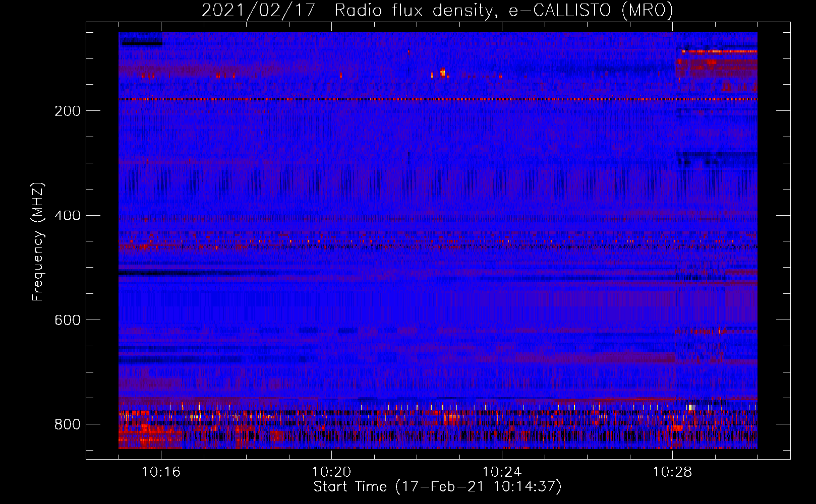Click the 400 frequency tick label
Screen dimensions: 816x504
(68, 216)
